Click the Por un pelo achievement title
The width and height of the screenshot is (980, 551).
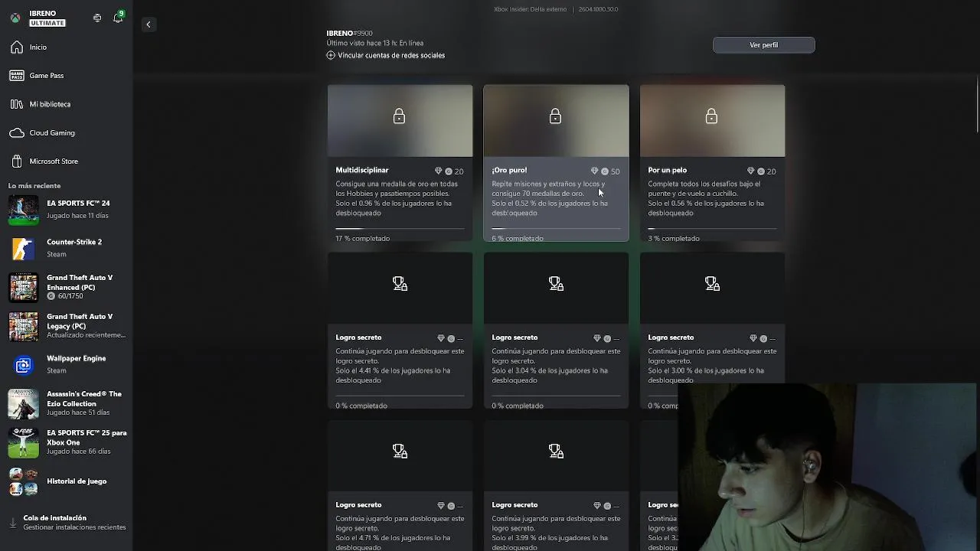[668, 170]
